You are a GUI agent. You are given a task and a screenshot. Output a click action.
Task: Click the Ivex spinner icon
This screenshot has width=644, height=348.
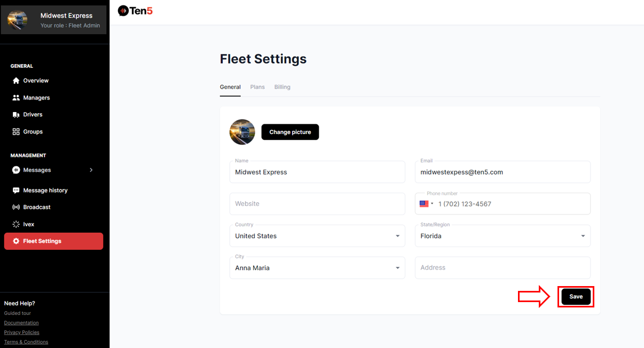[x=16, y=225]
